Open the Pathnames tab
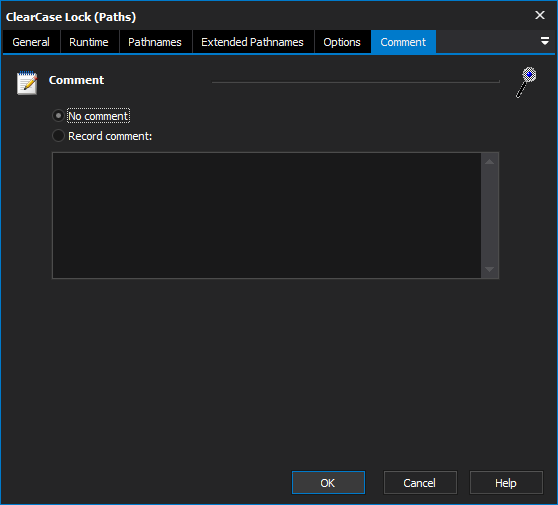 [x=155, y=42]
